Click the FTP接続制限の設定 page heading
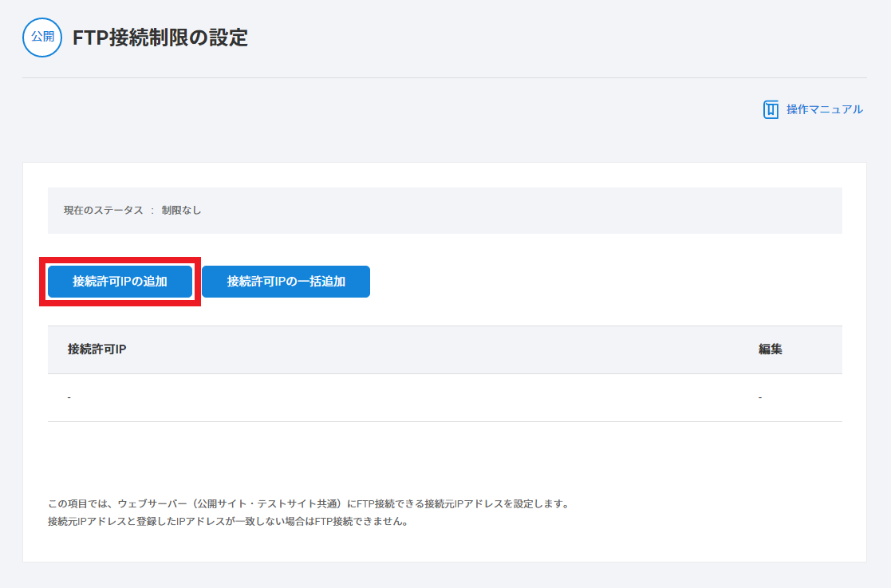 pos(160,37)
